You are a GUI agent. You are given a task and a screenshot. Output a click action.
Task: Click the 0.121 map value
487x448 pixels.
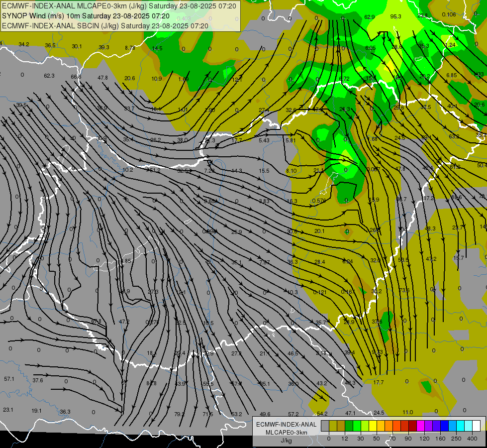[319, 292]
